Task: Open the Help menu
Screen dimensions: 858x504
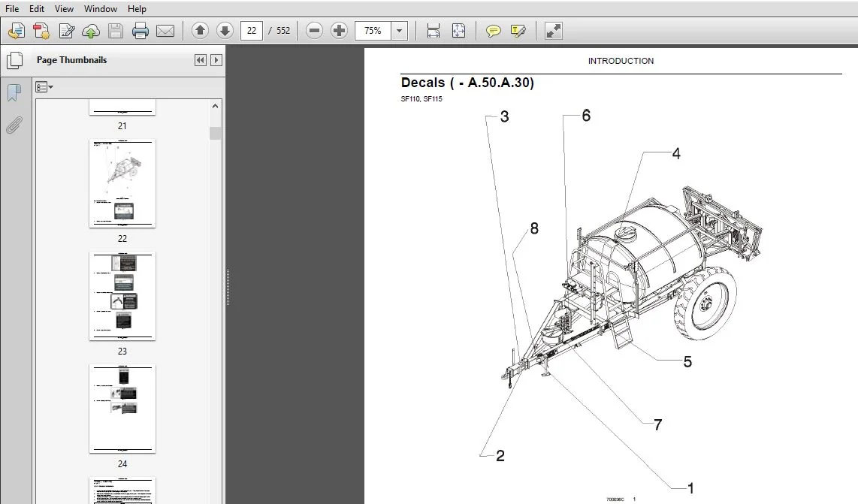Action: (137, 9)
